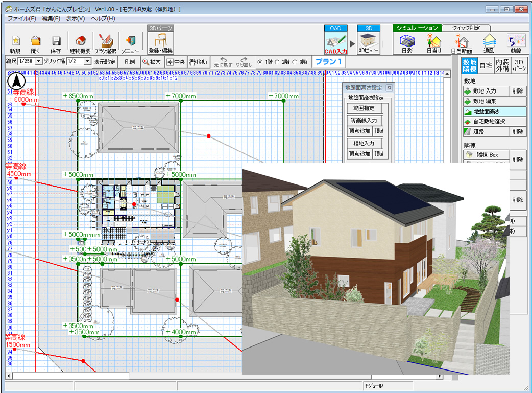Click 頂点追加 under 等高線入力

point(359,131)
